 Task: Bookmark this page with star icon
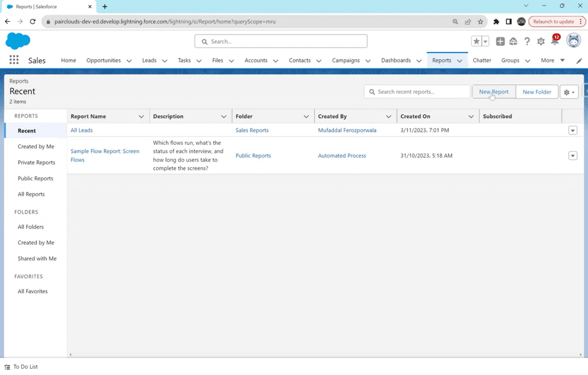480,21
